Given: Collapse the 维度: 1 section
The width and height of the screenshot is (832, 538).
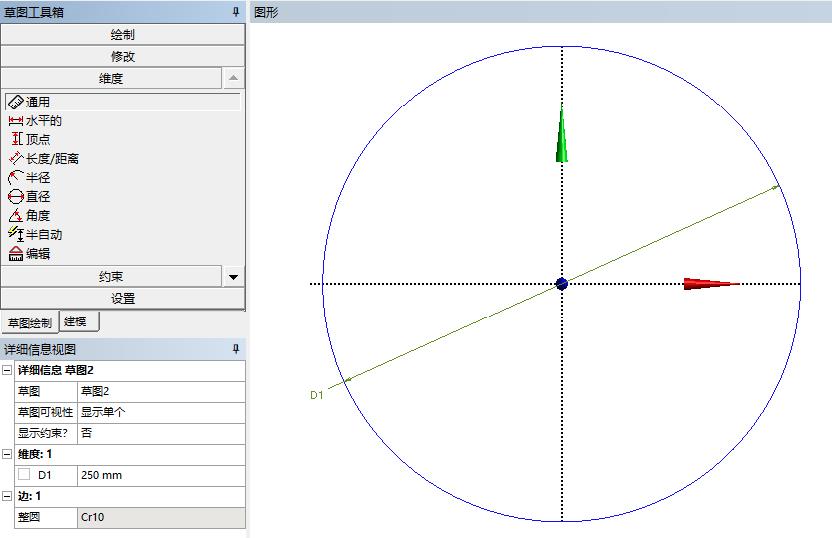Looking at the screenshot, I should point(7,454).
